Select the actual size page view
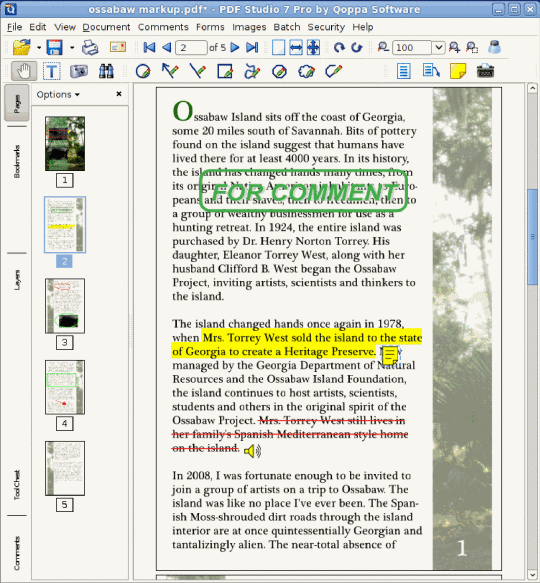Screen dimensions: 540x583 279,48
